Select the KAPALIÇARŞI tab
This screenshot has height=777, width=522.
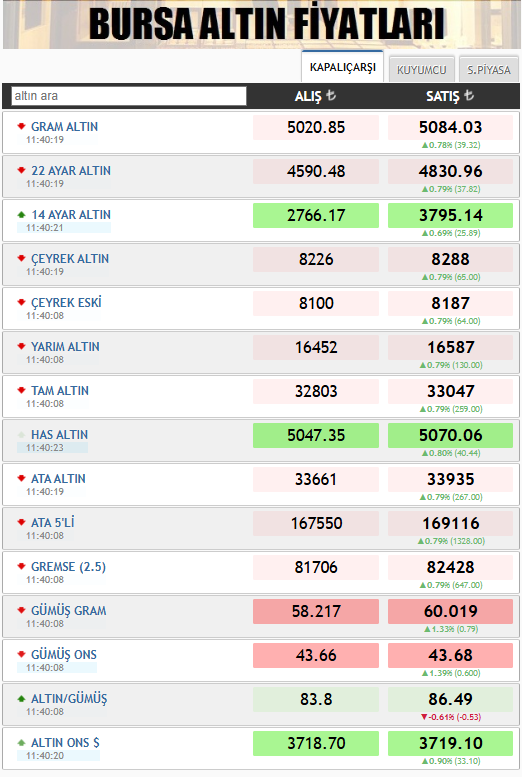[343, 67]
